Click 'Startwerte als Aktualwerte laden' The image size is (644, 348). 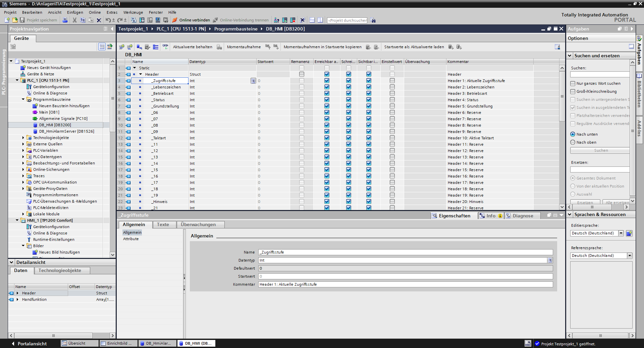pyautogui.click(x=414, y=47)
